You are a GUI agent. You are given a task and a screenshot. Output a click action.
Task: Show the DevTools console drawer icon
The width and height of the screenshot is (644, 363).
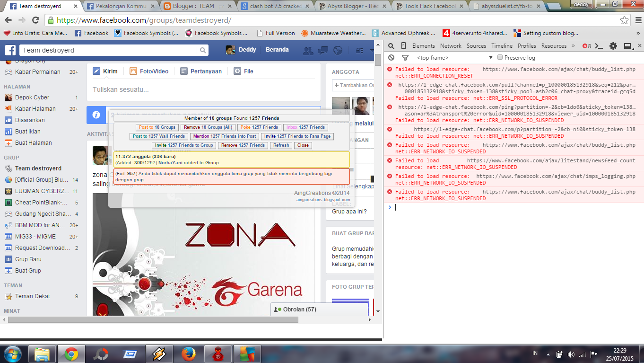599,46
